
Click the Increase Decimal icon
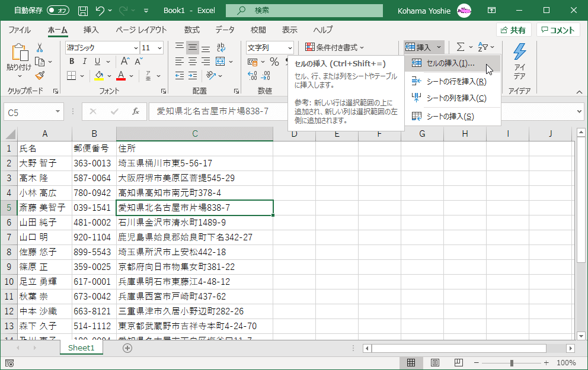coord(252,76)
